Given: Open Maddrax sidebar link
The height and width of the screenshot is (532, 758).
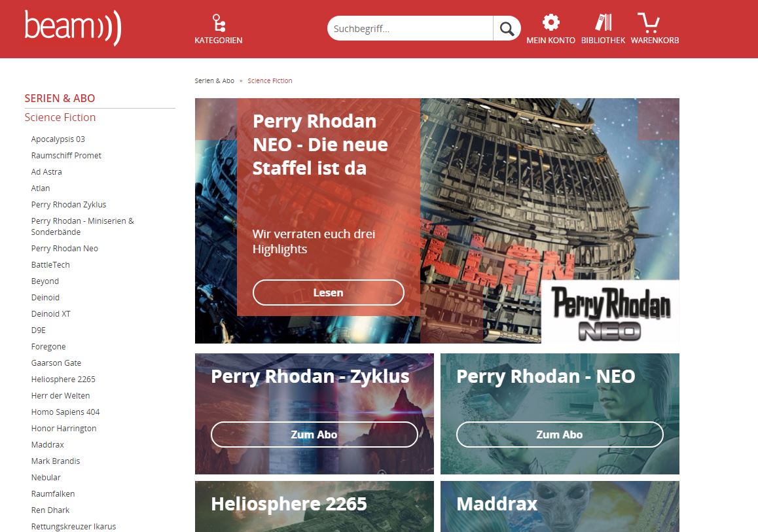Looking at the screenshot, I should point(47,445).
